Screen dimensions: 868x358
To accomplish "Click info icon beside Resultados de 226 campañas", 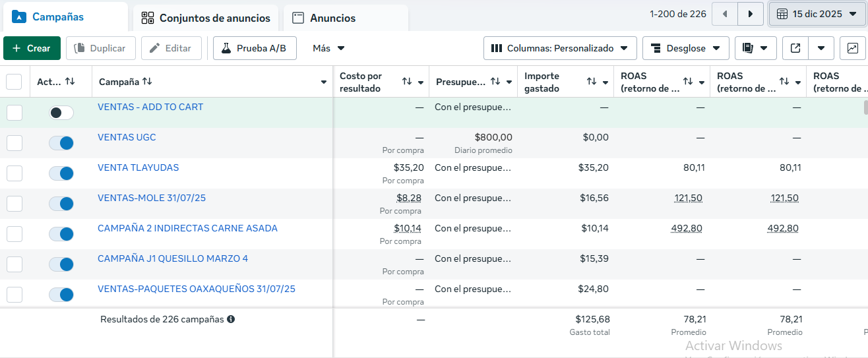I will [231, 319].
